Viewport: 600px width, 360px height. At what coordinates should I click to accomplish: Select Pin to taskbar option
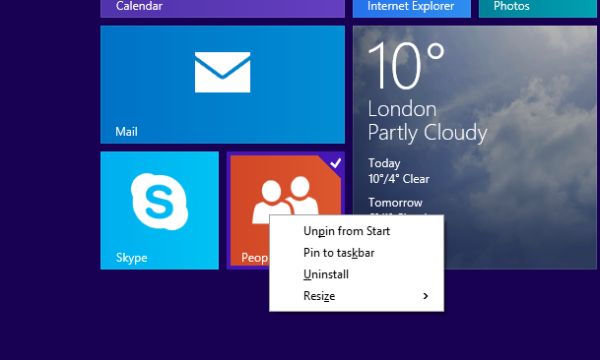(357, 253)
